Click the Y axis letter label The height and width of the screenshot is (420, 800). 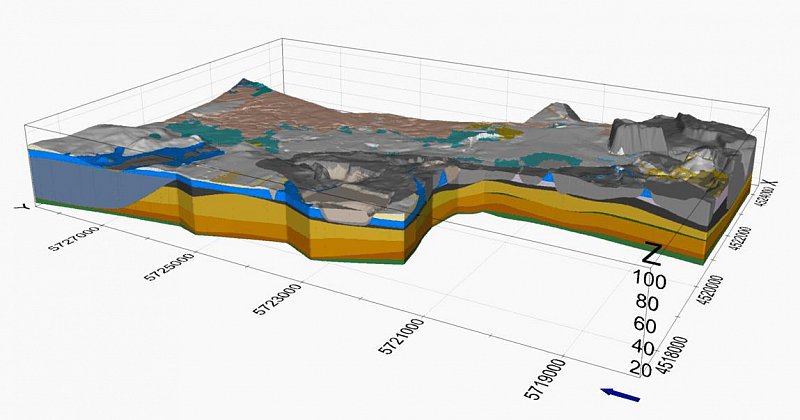click(20, 206)
